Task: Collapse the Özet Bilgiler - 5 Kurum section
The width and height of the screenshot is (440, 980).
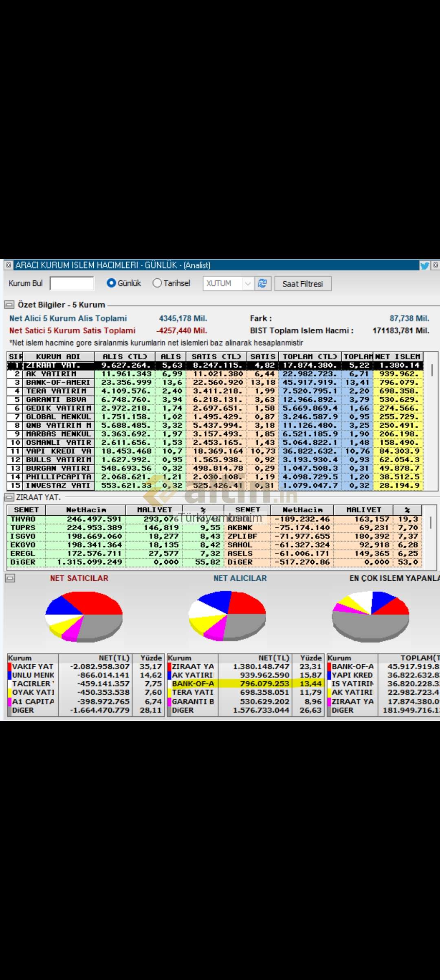Action: point(9,304)
